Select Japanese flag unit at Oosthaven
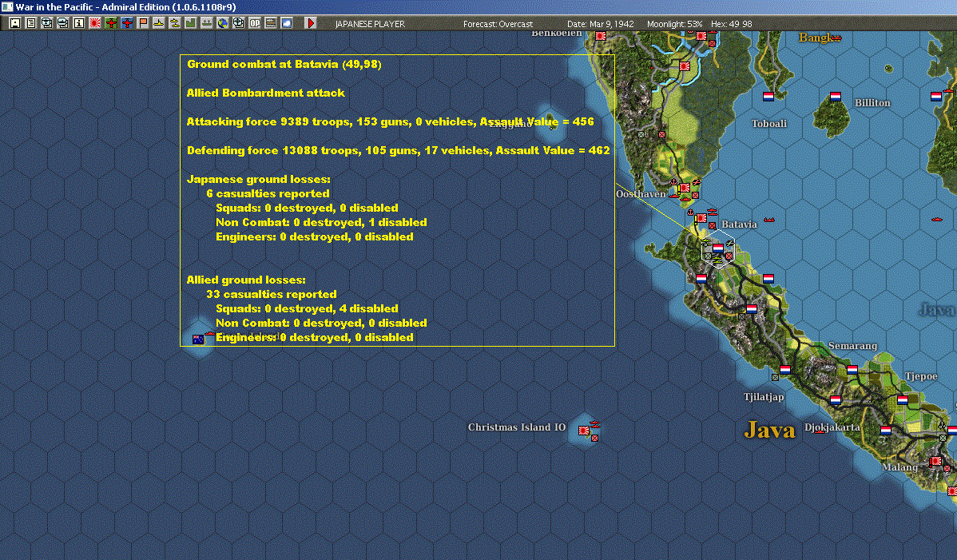 point(684,187)
